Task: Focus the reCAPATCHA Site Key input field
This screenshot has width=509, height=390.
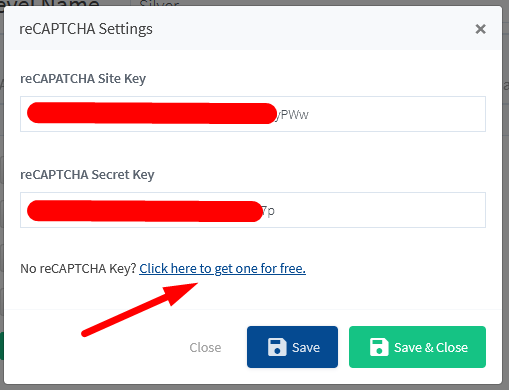Action: [253, 114]
